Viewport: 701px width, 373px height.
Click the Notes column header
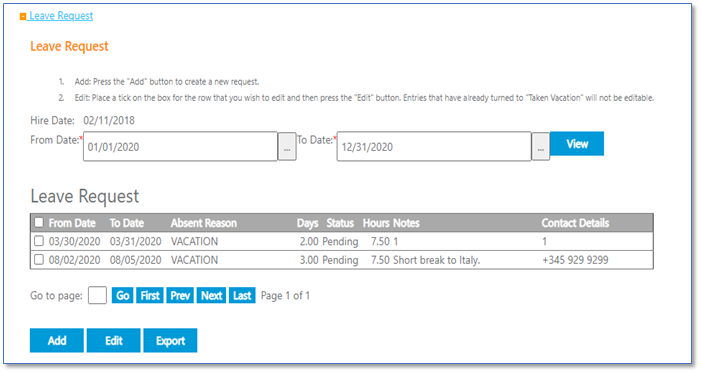tap(406, 223)
